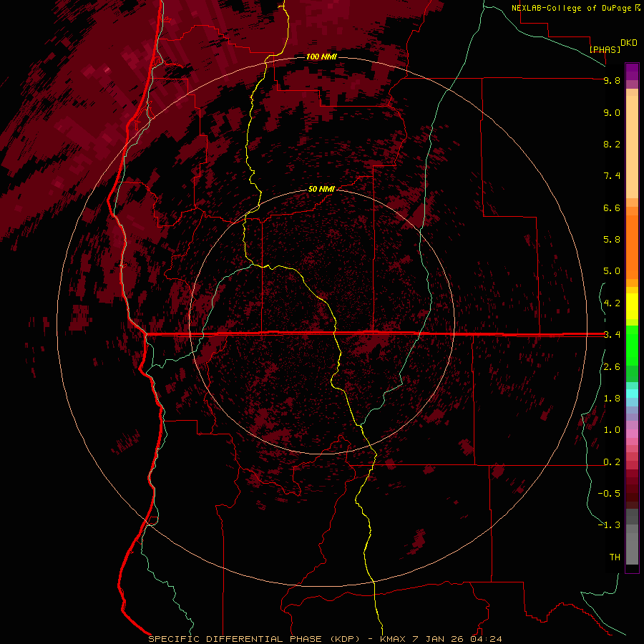Select the pink segment of the color bar
This screenshot has height=644, width=644.
tap(632, 434)
